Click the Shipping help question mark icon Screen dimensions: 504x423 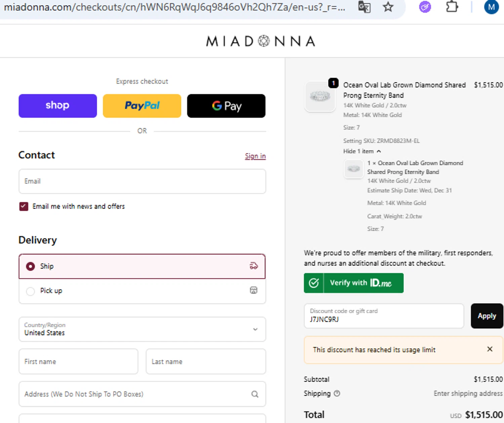pos(337,393)
